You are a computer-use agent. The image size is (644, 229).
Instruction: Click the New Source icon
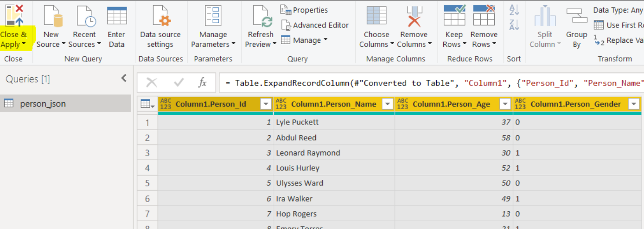(52, 17)
